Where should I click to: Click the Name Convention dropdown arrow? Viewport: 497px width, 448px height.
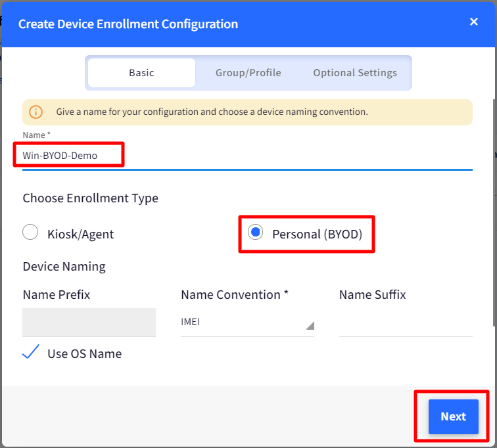pos(310,325)
